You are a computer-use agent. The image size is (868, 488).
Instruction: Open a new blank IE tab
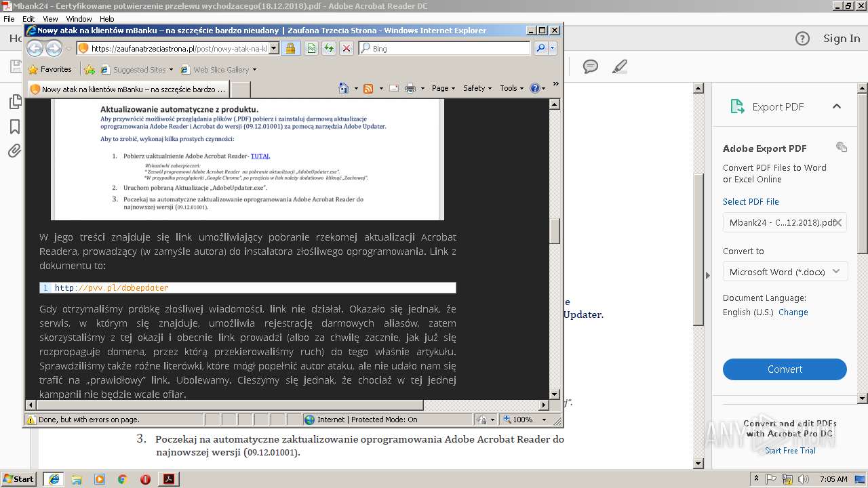point(241,89)
